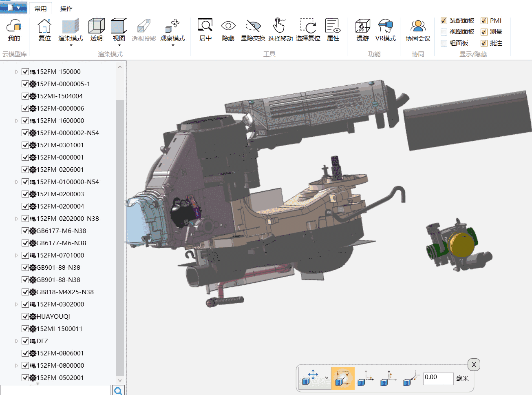This screenshot has height=395, width=532.
Task: Click the distance value field showing 0.00
Action: (438, 378)
